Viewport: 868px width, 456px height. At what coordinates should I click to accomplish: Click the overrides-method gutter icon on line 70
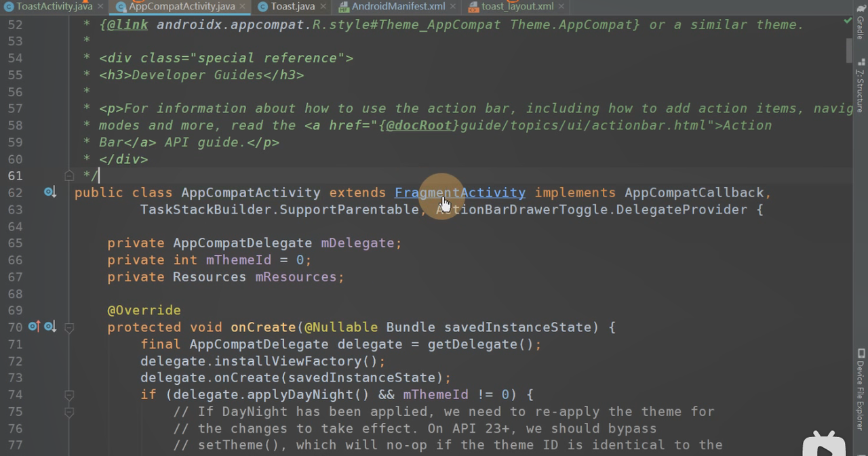(34, 327)
